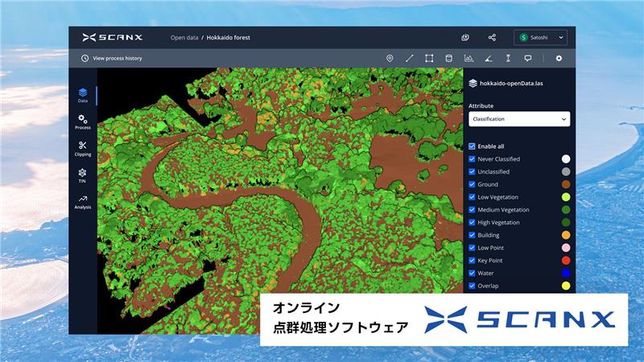Select the angle measurement tool

click(x=489, y=58)
